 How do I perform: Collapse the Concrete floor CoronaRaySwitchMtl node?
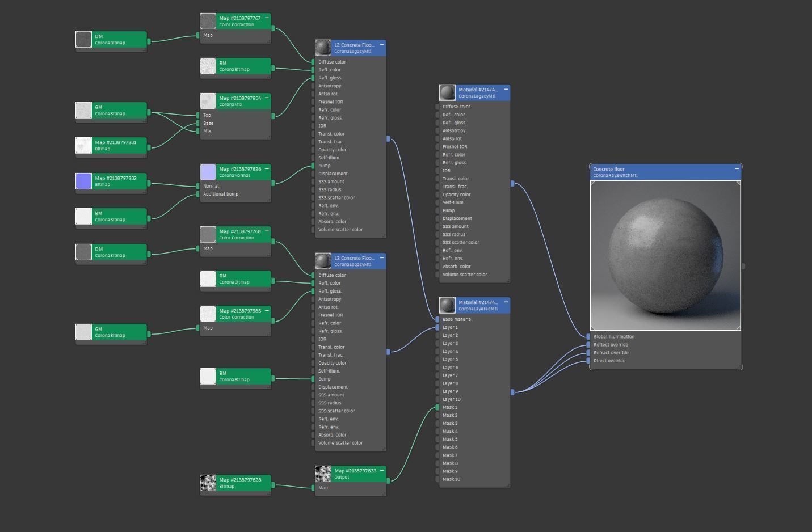click(737, 168)
